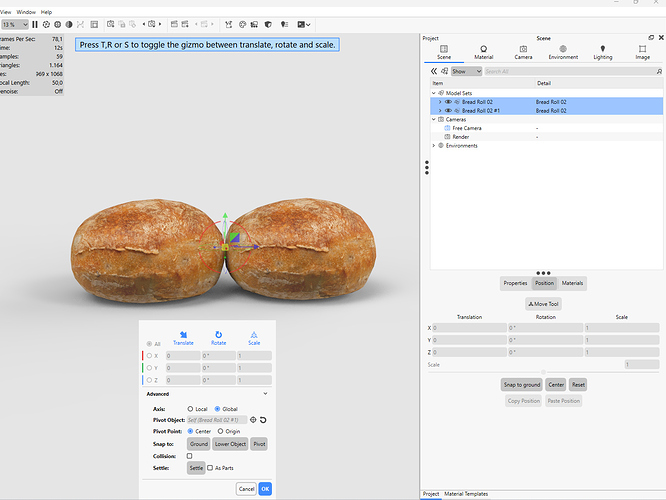Select the X axis radio button

coord(149,356)
